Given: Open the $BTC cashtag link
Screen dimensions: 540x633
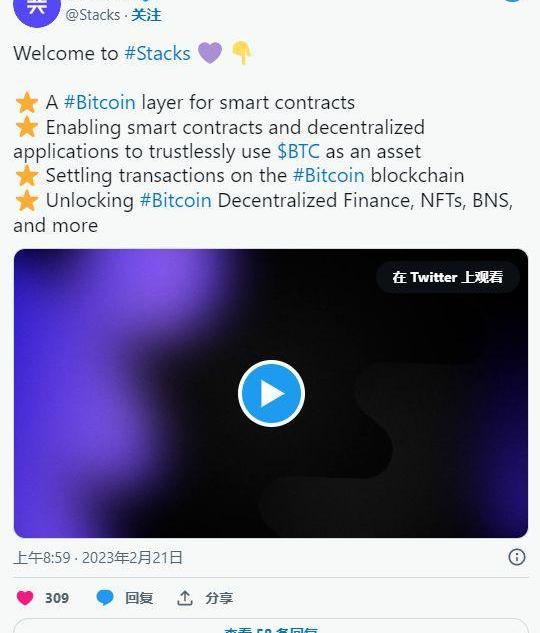Looking at the screenshot, I should coord(298,151).
